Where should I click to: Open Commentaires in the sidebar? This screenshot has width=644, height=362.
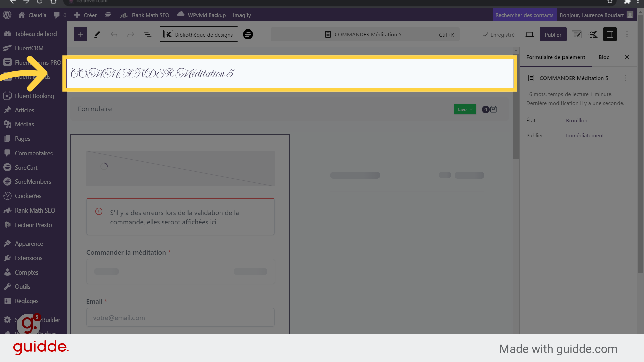(34, 153)
